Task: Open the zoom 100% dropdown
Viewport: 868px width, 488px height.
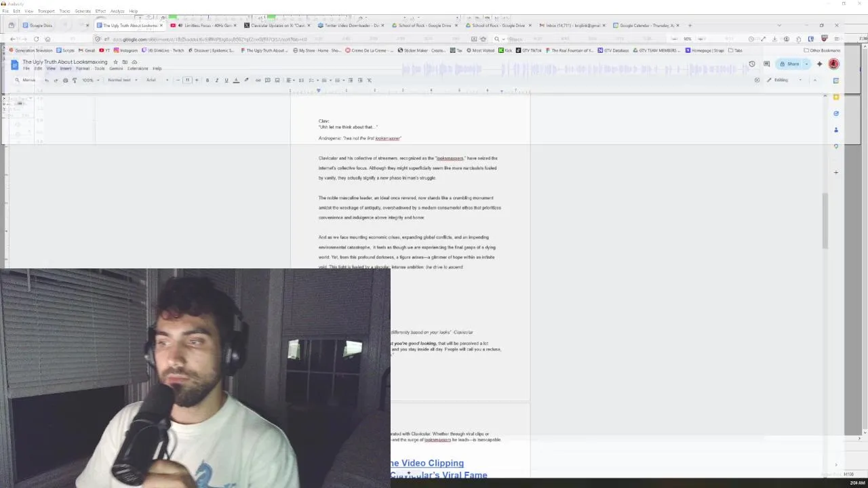Action: coord(90,80)
